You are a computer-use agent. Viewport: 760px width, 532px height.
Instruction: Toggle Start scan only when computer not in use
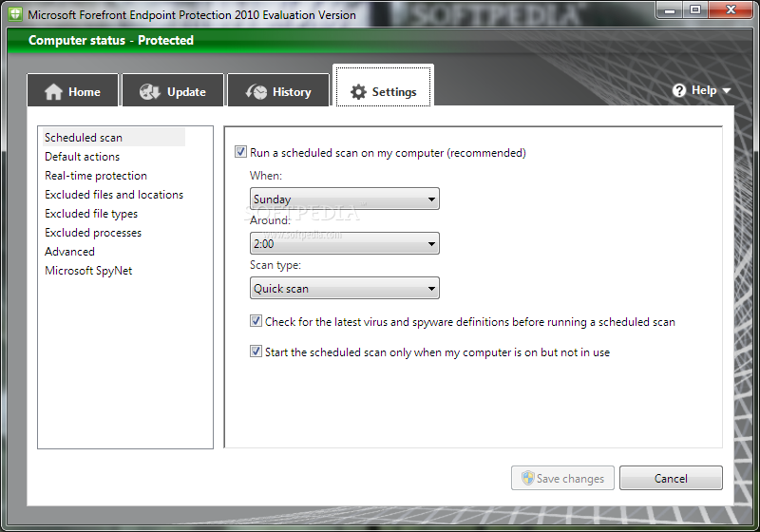[x=256, y=351]
